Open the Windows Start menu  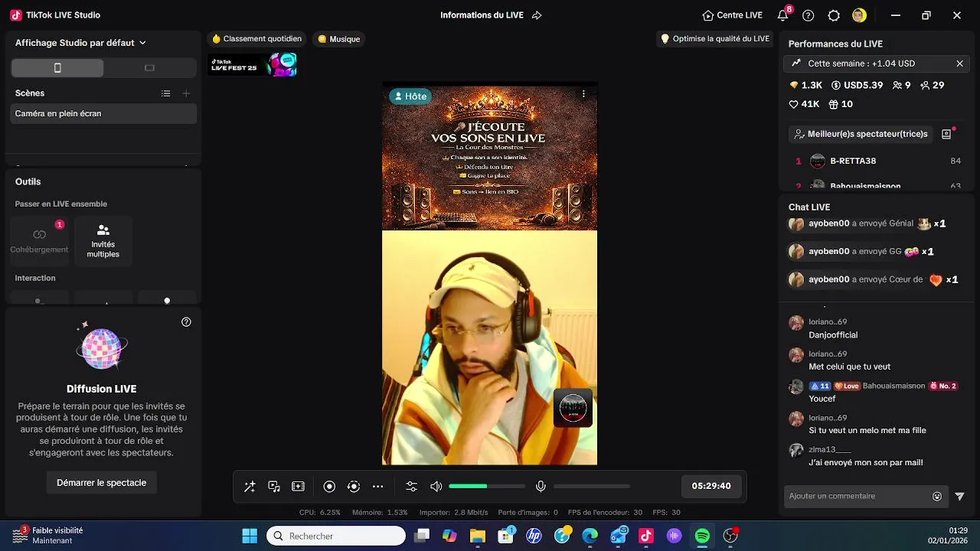[250, 536]
